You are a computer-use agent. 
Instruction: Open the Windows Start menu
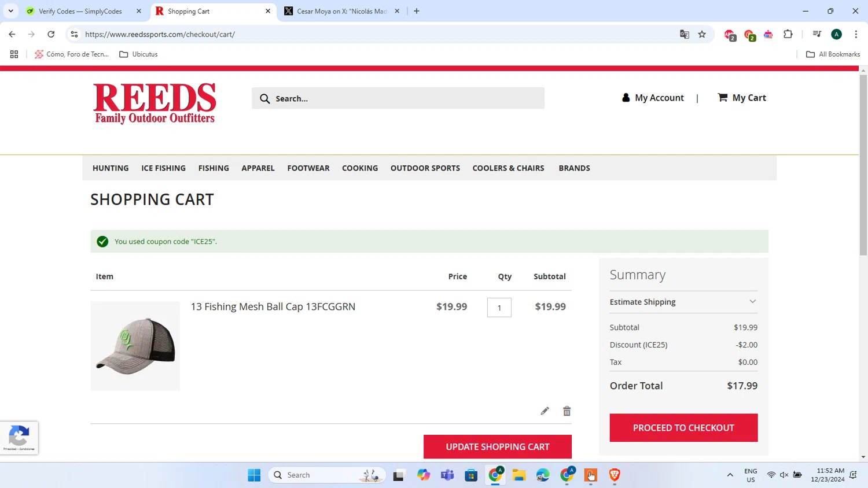[254, 475]
